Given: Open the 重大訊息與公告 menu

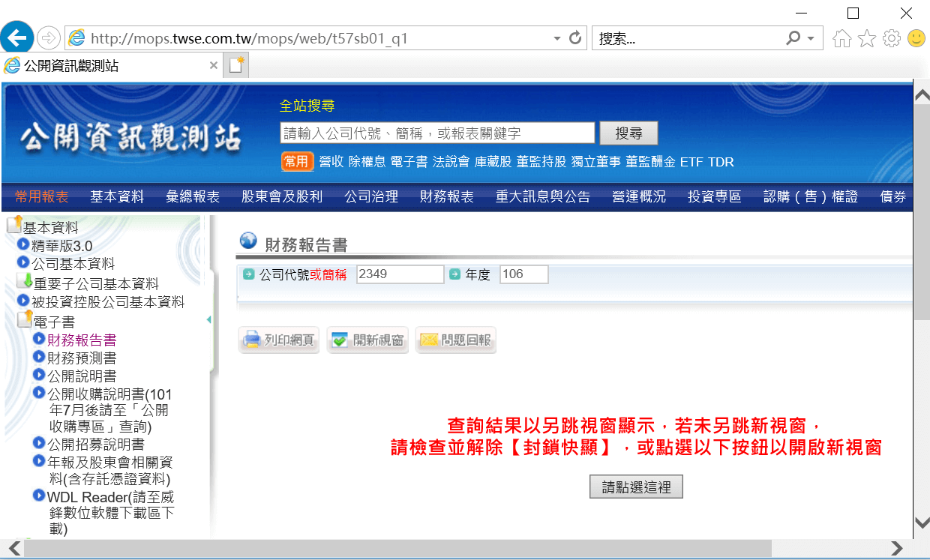Looking at the screenshot, I should tap(543, 197).
